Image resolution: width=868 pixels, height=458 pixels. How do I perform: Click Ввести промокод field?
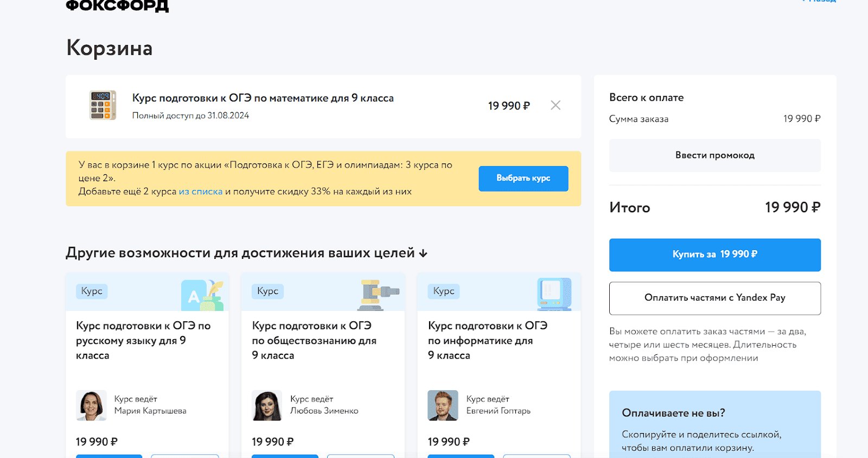point(714,155)
